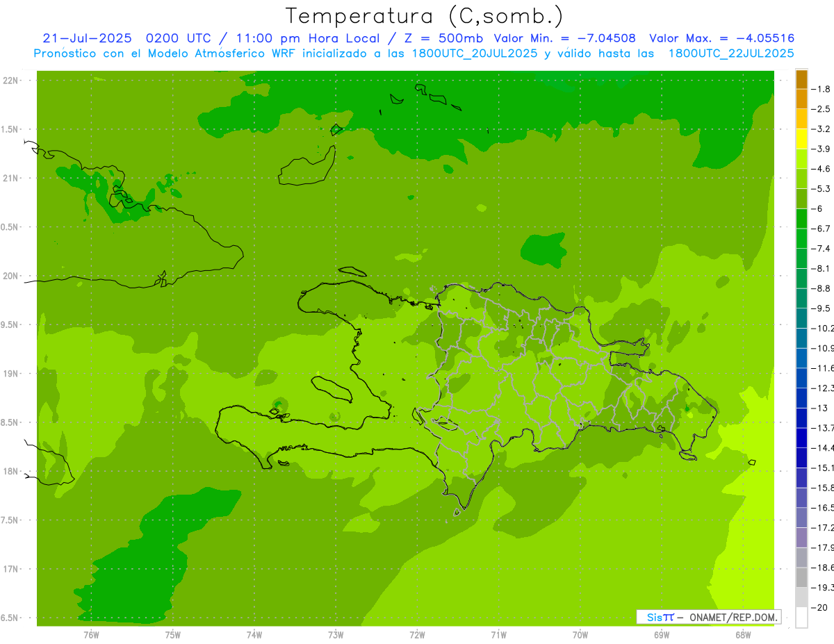Screen dimensions: 834x644
Task: Click the dark orange swatch above -1.8
Action: point(801,79)
